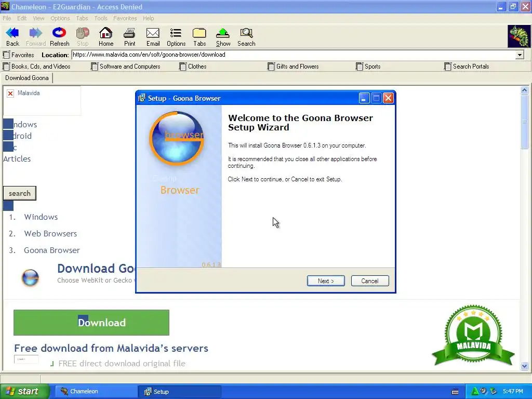Click the green Download button
The image size is (532, 399).
pos(91,322)
